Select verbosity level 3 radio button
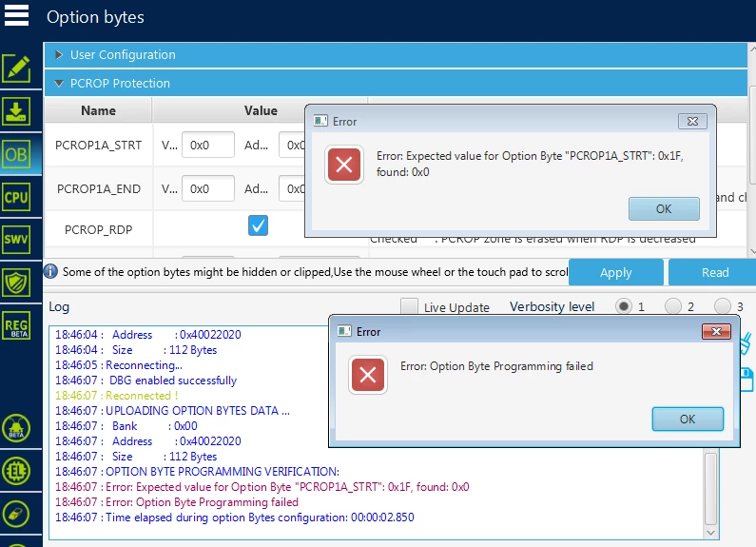The width and height of the screenshot is (756, 547). (x=723, y=306)
